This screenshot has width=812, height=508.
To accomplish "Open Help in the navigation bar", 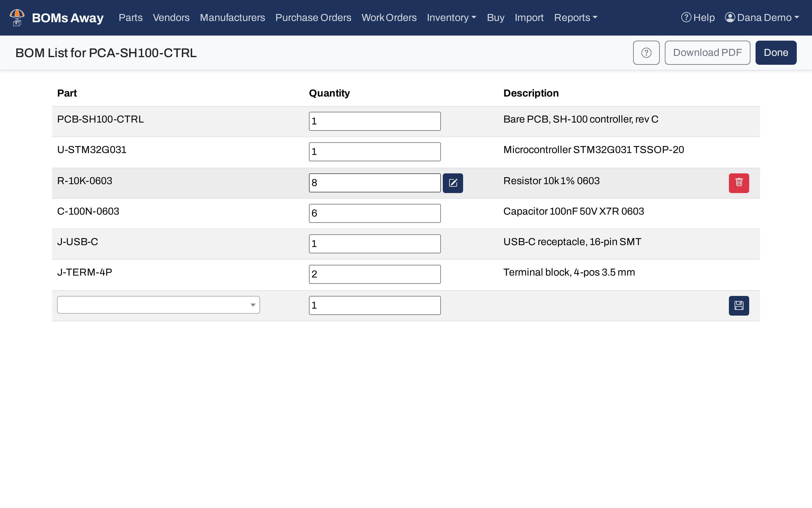I will (698, 17).
